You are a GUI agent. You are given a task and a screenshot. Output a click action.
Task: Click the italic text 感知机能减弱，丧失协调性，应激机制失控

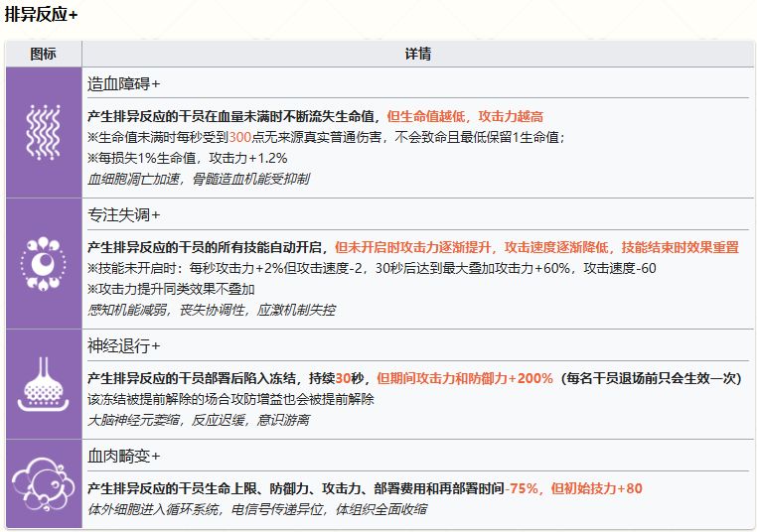coord(211,310)
